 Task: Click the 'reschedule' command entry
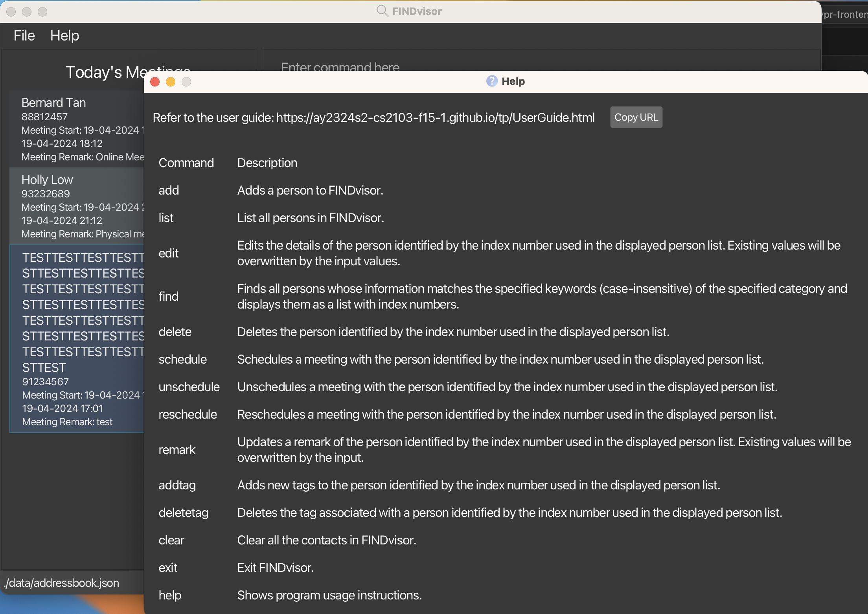point(188,414)
